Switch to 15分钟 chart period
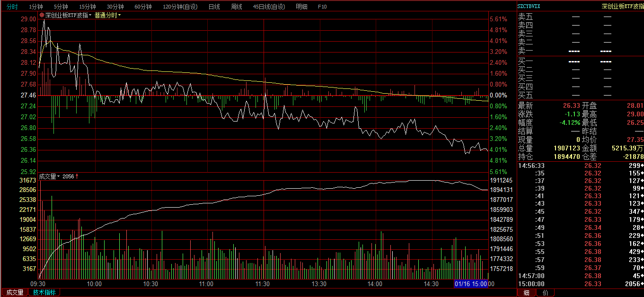The height and width of the screenshot is (297, 644). click(x=88, y=7)
